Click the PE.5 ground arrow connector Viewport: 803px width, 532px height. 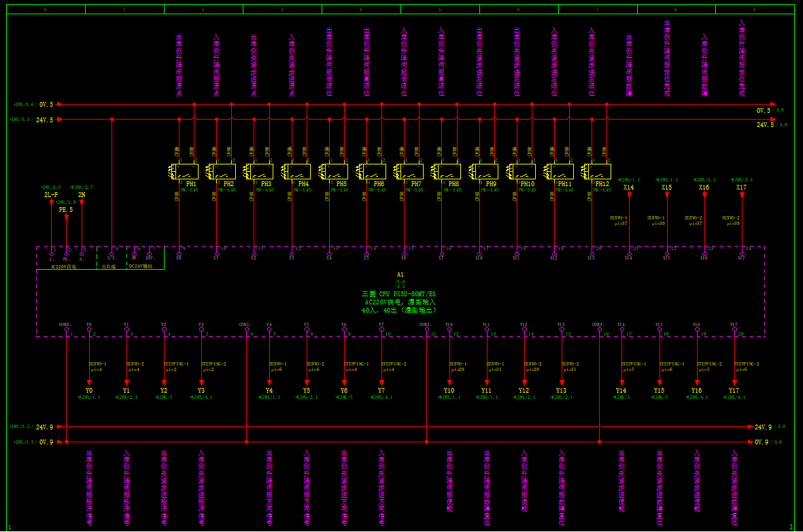66,217
